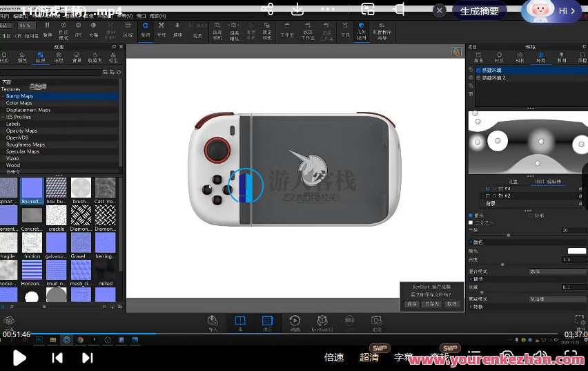This screenshot has height=371, width=588.
Task: Select the Bump Maps folder
Action: pos(19,96)
